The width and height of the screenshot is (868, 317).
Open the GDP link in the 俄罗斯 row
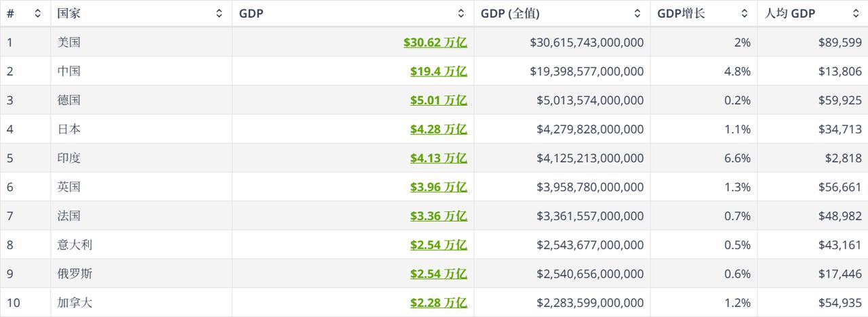pos(438,274)
